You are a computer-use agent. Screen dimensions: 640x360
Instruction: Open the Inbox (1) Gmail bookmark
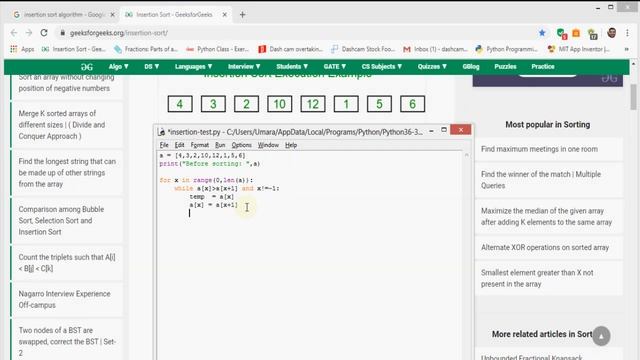[435, 49]
